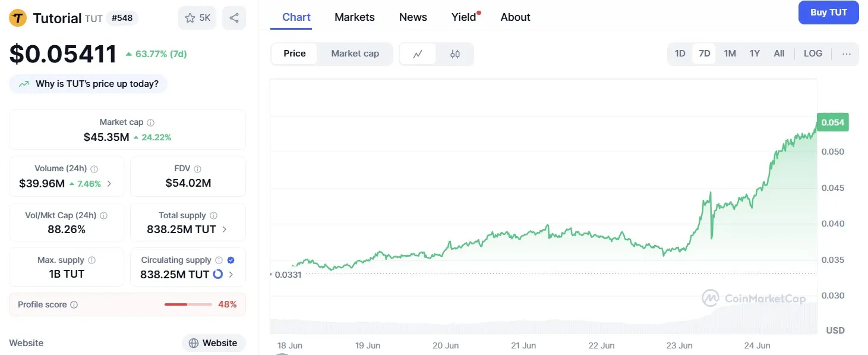The image size is (868, 355).
Task: Switch to line chart view icon
Action: pyautogui.click(x=418, y=54)
